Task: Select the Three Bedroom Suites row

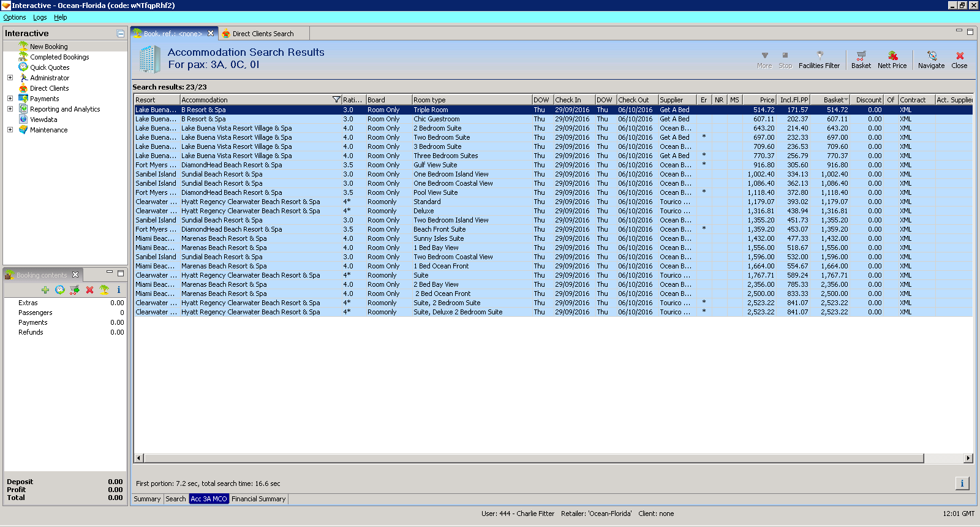Action: coord(553,156)
